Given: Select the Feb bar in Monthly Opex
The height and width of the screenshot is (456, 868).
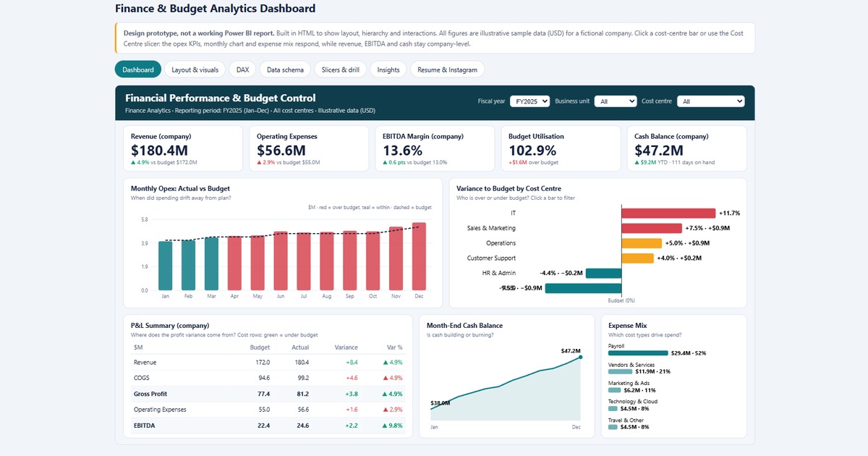Looking at the screenshot, I should (189, 265).
